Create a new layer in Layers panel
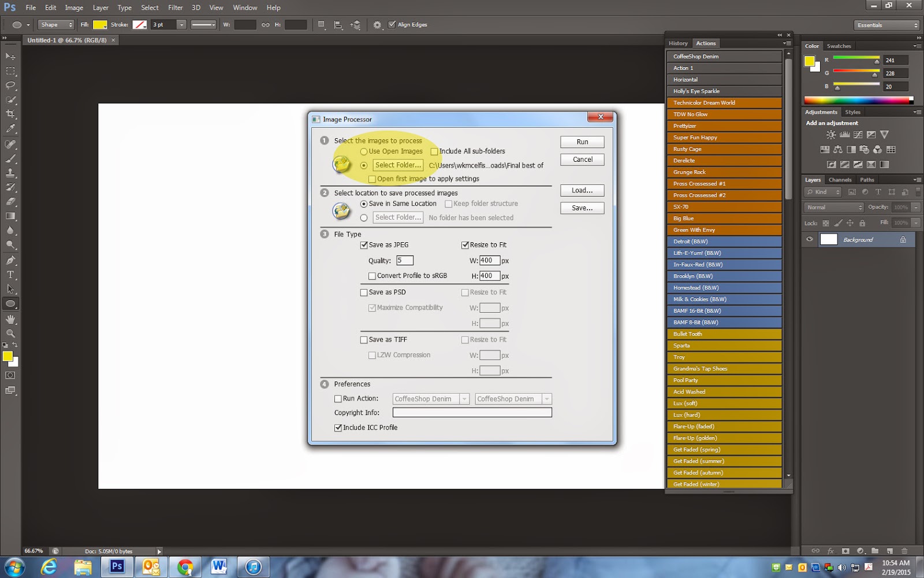 890,551
